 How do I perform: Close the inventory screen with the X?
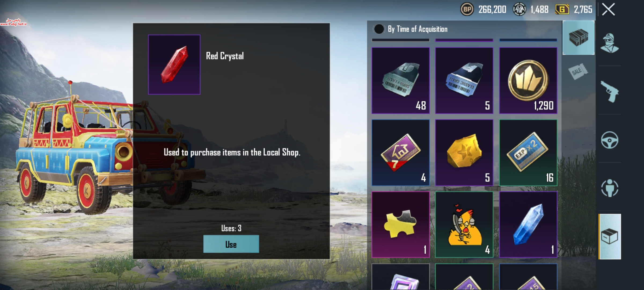pos(608,9)
